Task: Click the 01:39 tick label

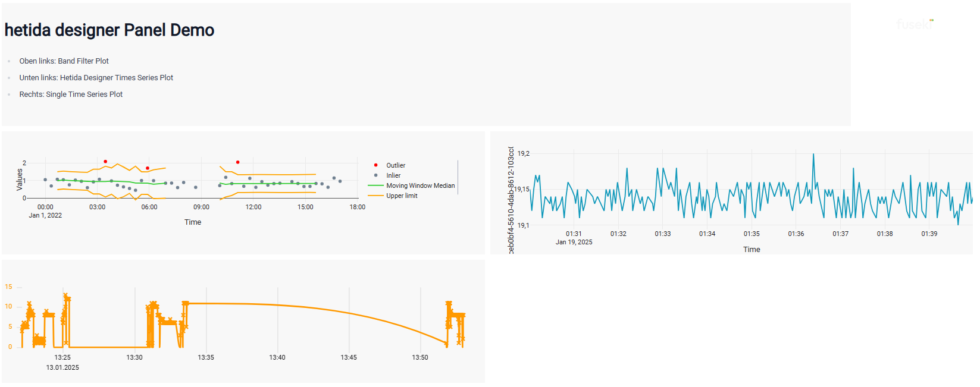Action: coord(929,234)
